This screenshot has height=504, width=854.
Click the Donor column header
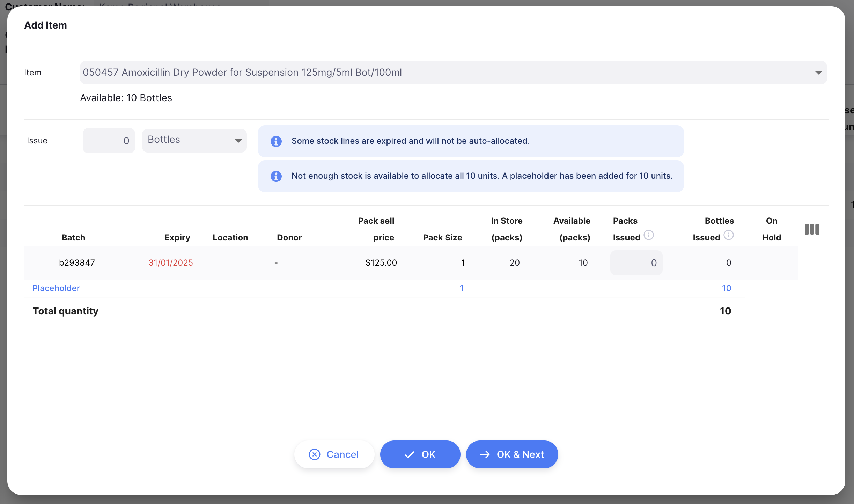click(x=289, y=237)
